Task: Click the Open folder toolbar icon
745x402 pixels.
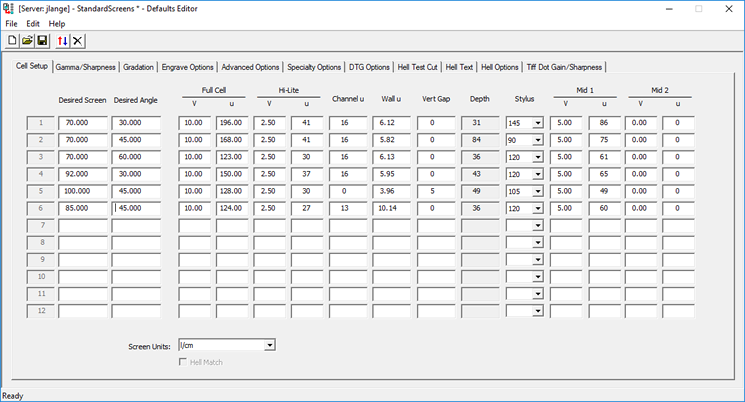Action: (27, 41)
